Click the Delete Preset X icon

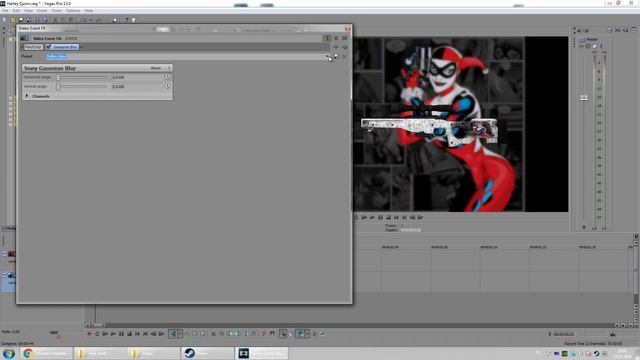344,56
